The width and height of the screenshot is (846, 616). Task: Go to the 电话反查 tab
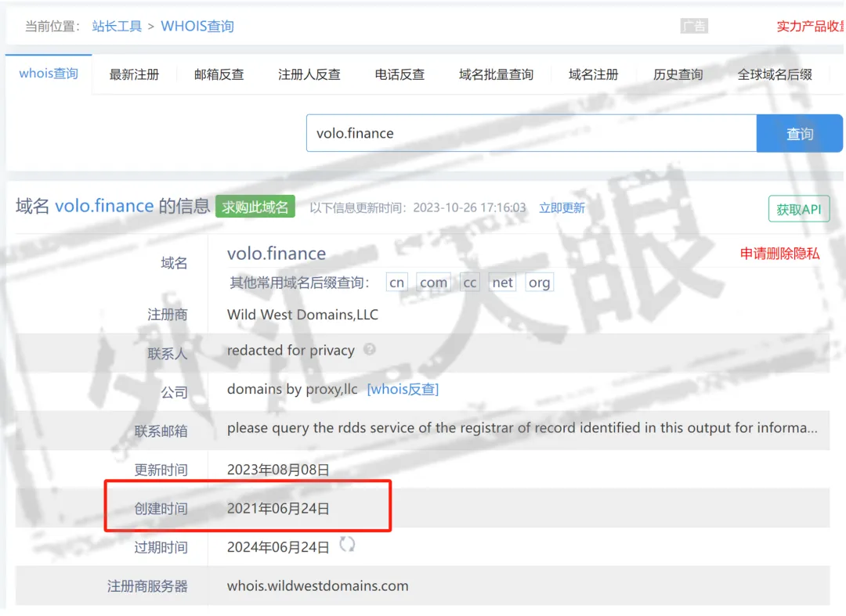tap(399, 74)
